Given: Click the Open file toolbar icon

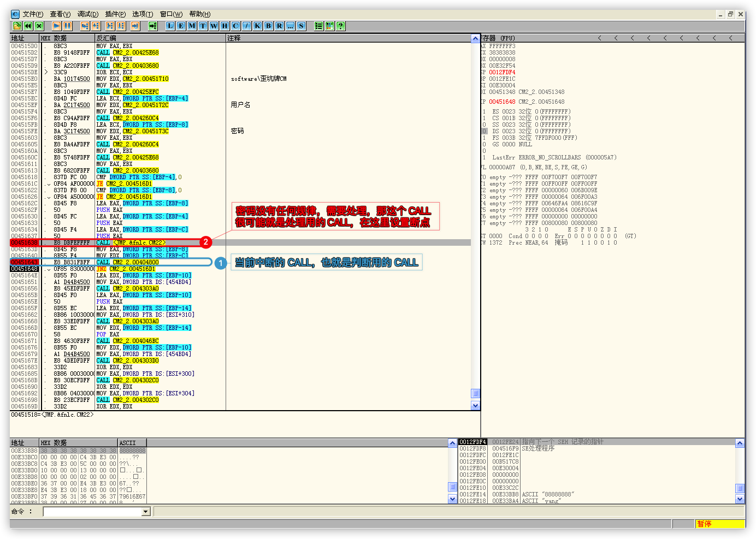Looking at the screenshot, I should (17, 26).
